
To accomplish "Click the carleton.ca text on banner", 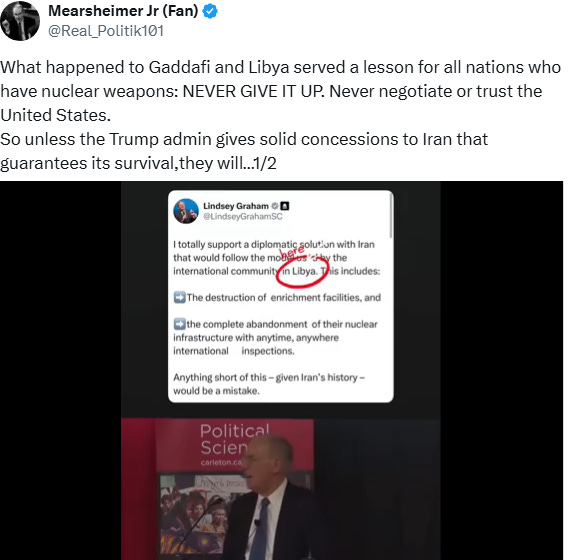I will 221,463.
